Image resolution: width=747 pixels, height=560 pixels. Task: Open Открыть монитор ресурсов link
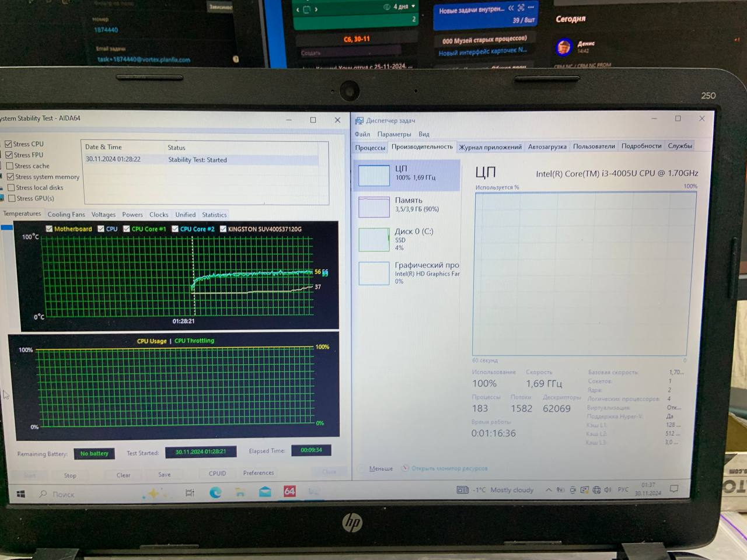449,468
